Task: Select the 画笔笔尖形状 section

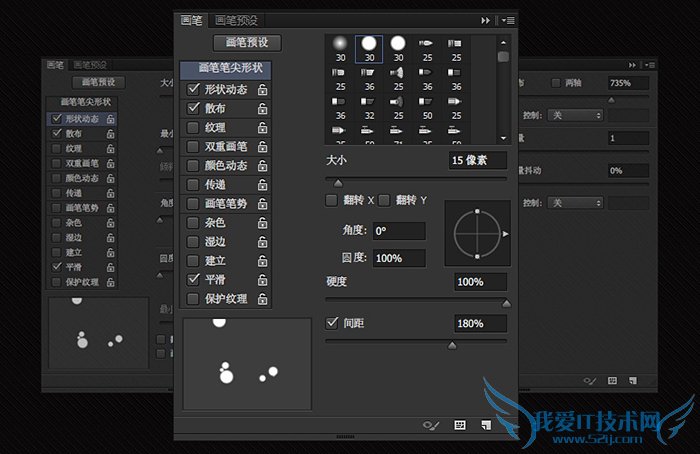Action: (226, 69)
